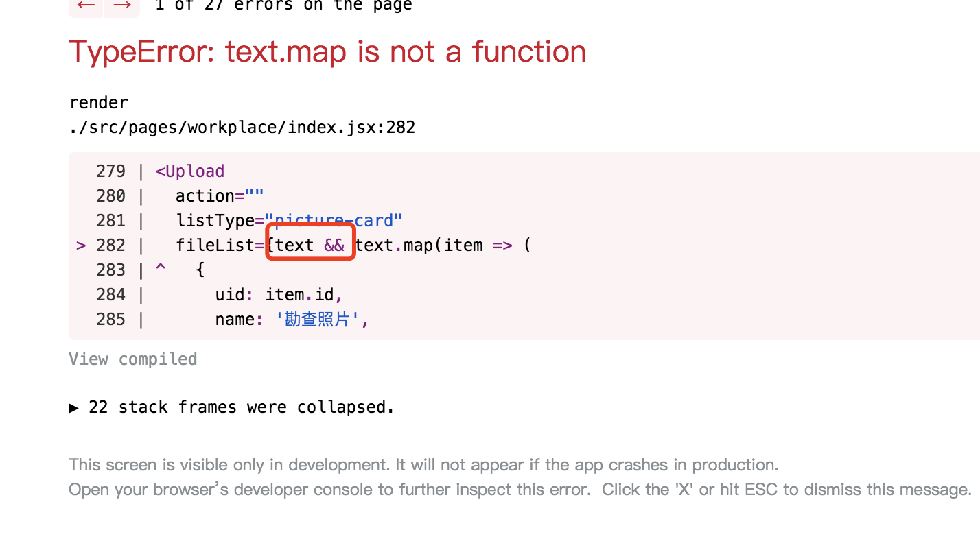The height and width of the screenshot is (550, 980).
Task: Select the TypeError error title text
Action: point(327,51)
